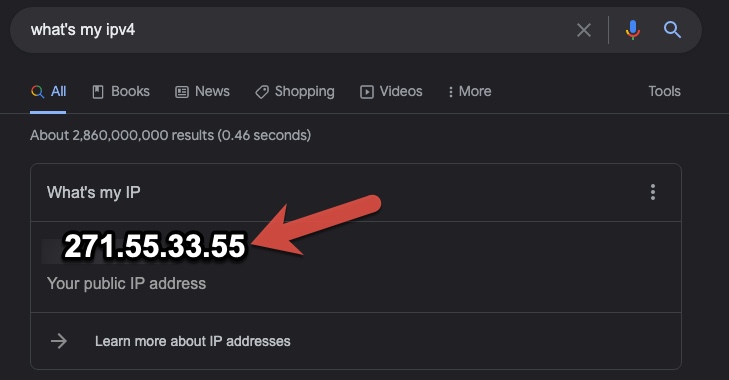Viewport: 729px width, 380px height.
Task: Click the News tab newspaper icon
Action: 182,92
